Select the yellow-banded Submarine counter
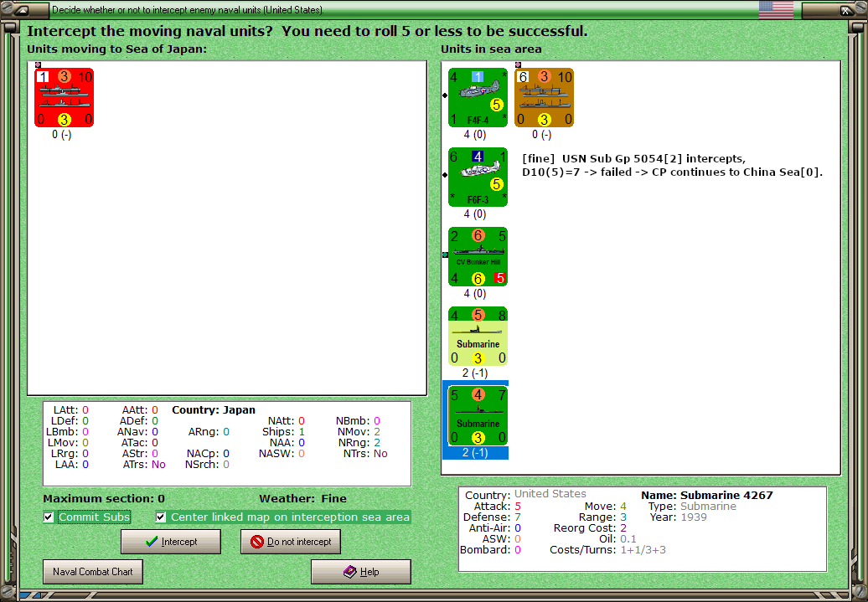Image resolution: width=868 pixels, height=602 pixels. point(478,337)
